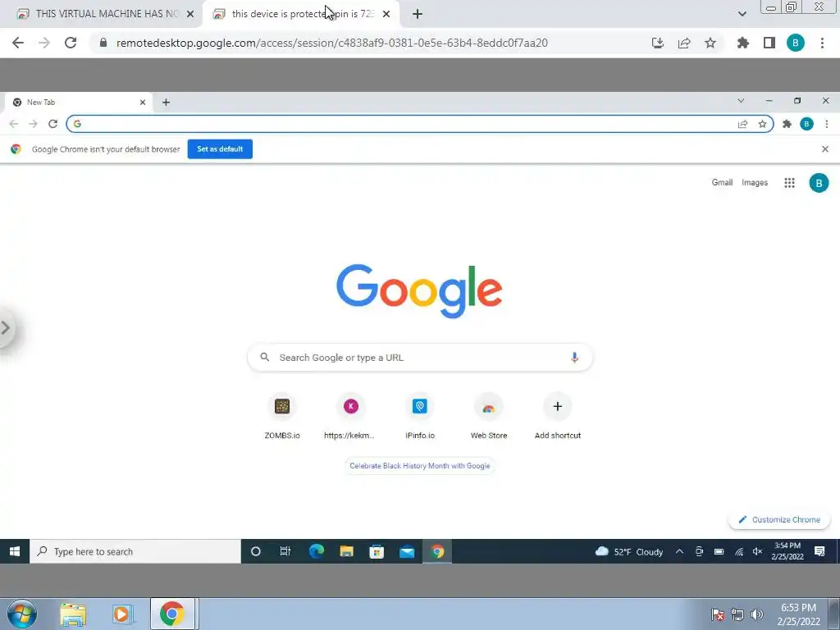Image resolution: width=840 pixels, height=630 pixels.
Task: Open Celebrate Black History Month with Google link
Action: point(420,466)
